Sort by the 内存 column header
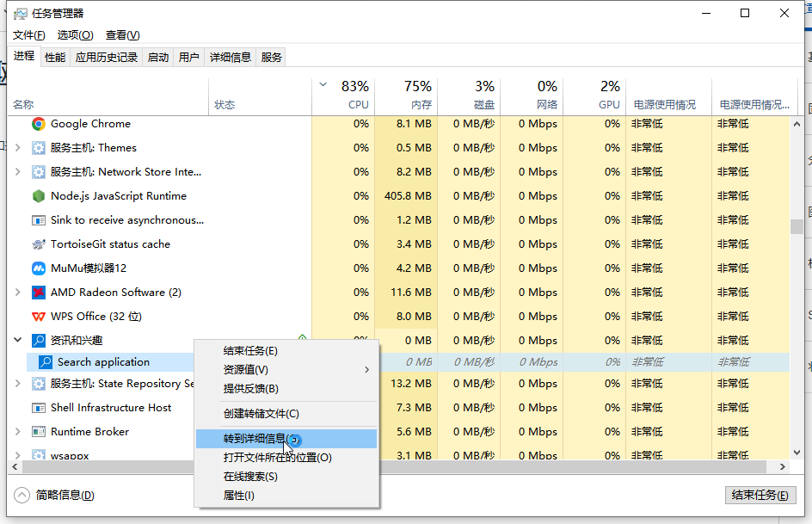Viewport: 812px width, 524px height. click(x=406, y=97)
